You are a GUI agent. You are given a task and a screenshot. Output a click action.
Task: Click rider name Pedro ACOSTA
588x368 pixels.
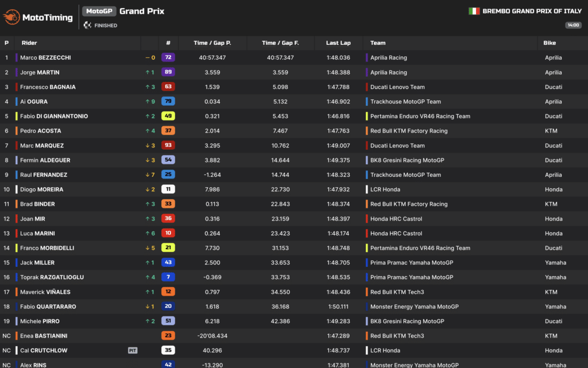(41, 131)
